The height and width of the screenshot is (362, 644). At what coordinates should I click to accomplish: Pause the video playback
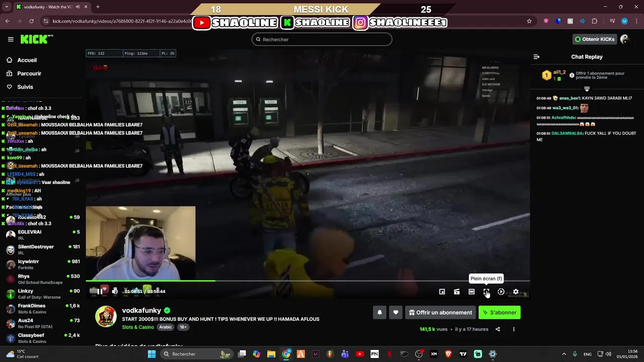tap(100, 291)
